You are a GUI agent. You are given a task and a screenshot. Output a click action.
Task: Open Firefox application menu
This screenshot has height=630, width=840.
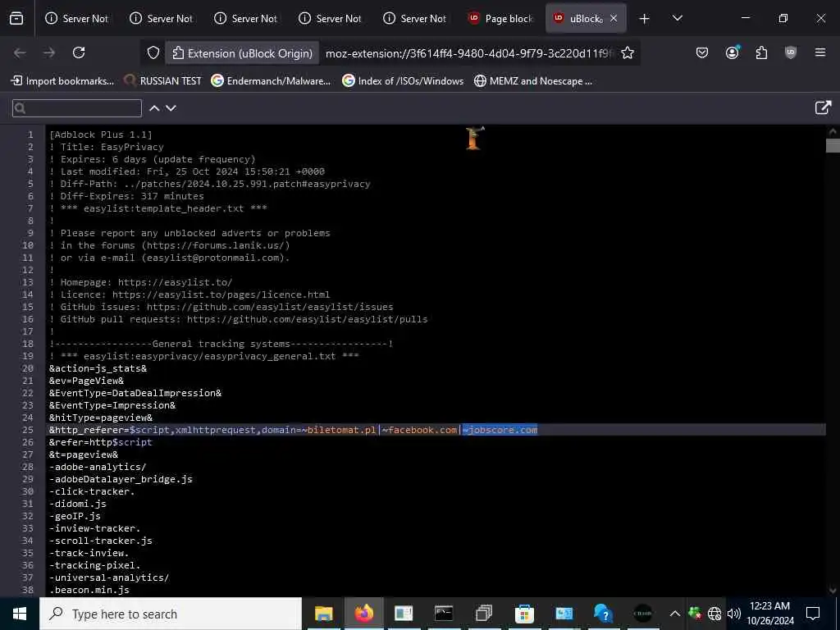[820, 52]
